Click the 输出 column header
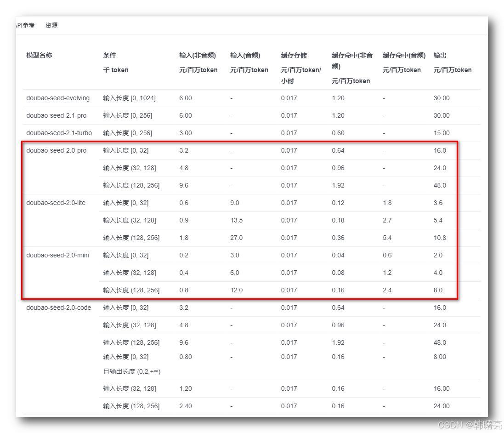The height and width of the screenshot is (433, 504). pos(440,55)
